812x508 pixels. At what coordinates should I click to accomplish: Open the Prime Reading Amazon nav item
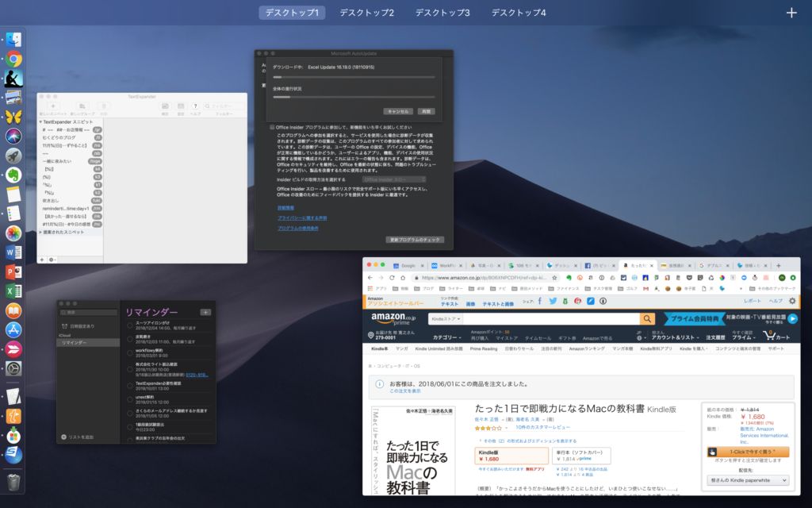pyautogui.click(x=483, y=349)
